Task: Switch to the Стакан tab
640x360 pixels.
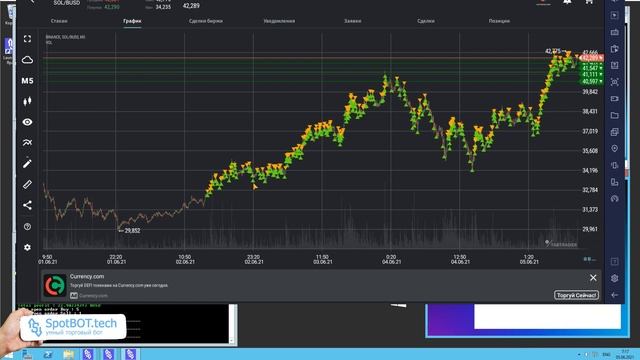Action: click(x=59, y=21)
